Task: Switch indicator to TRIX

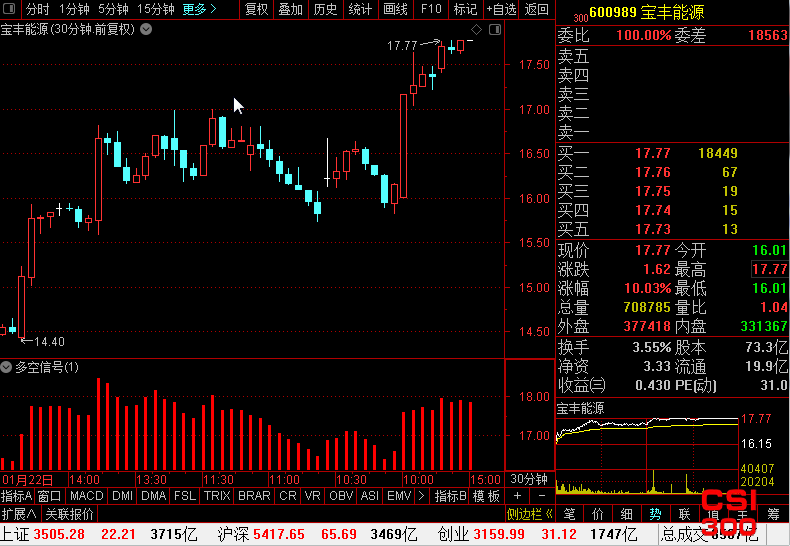Action: click(217, 496)
